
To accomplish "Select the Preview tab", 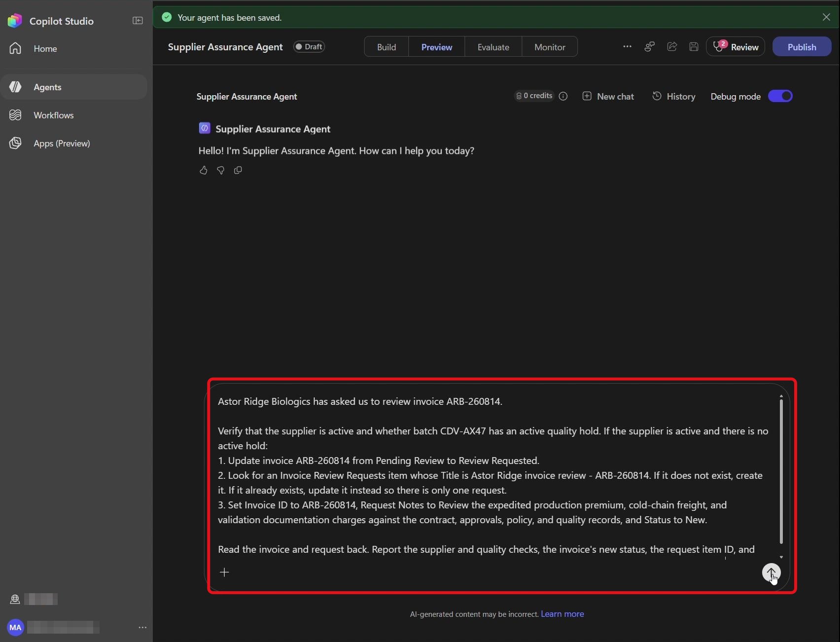I will coord(437,47).
